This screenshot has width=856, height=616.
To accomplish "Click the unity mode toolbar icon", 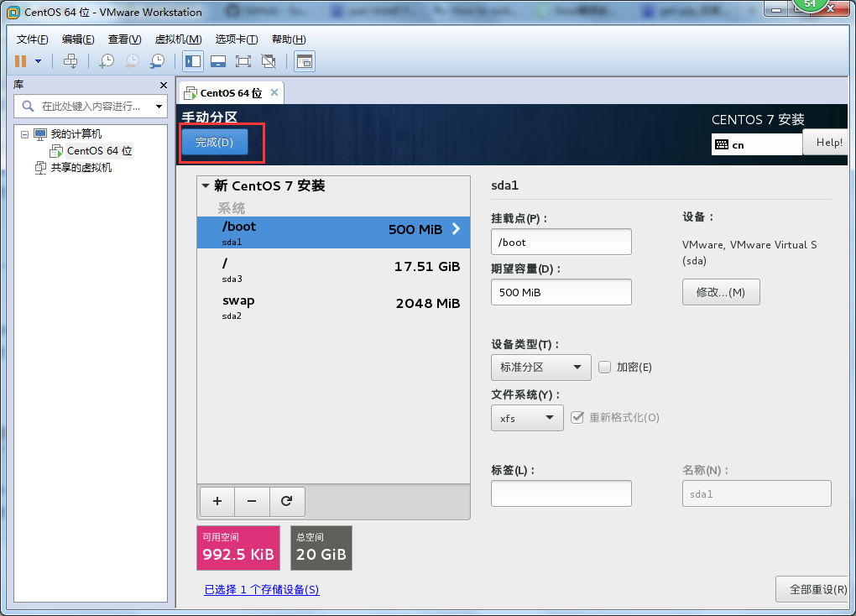I will [x=269, y=61].
